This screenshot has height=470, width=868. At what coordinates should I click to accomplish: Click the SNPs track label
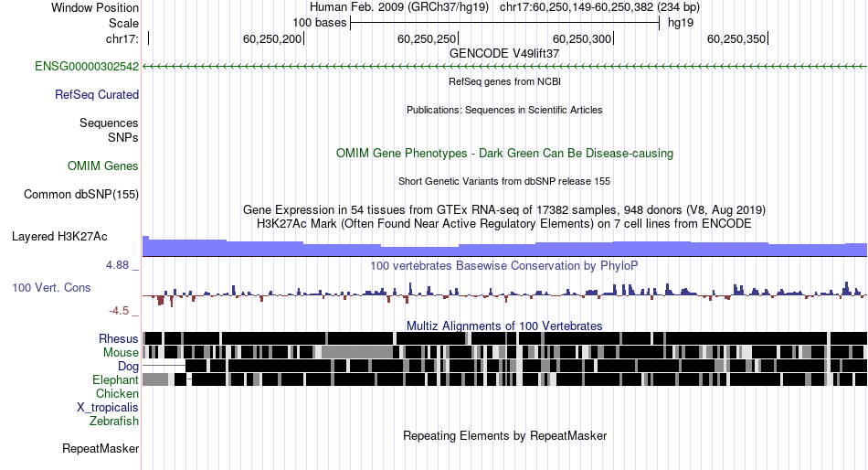[123, 137]
